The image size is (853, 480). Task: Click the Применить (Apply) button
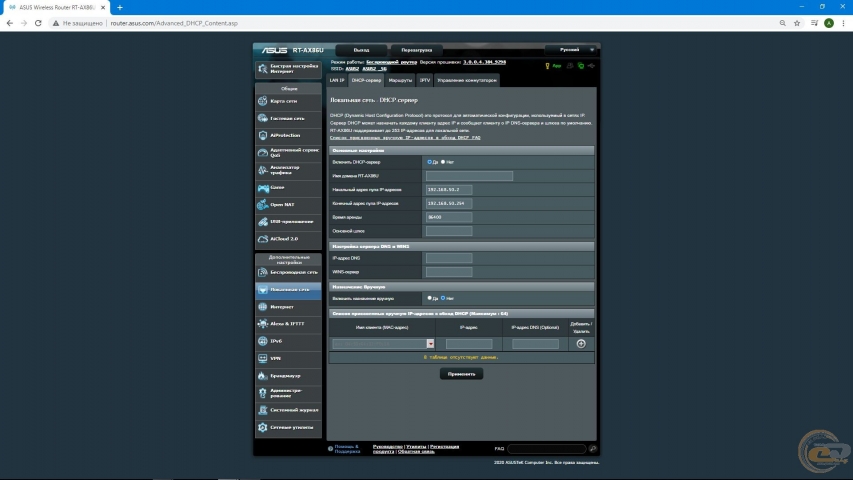[x=461, y=374]
